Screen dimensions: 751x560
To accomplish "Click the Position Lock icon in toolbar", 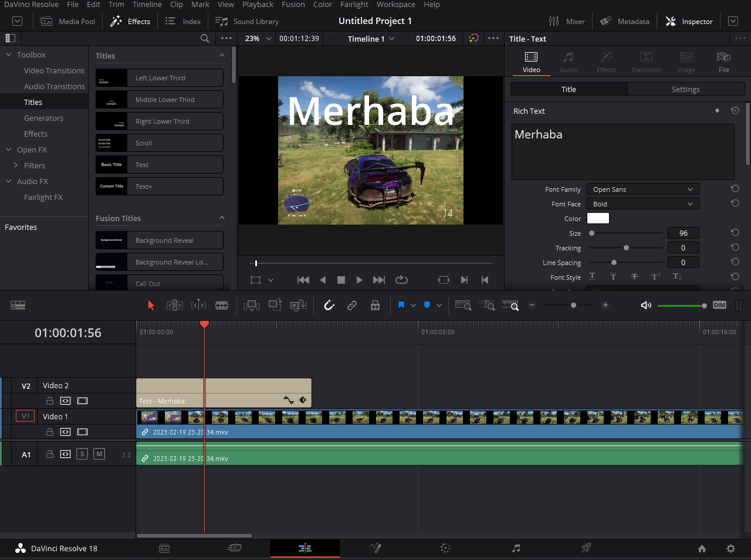I will (x=375, y=305).
